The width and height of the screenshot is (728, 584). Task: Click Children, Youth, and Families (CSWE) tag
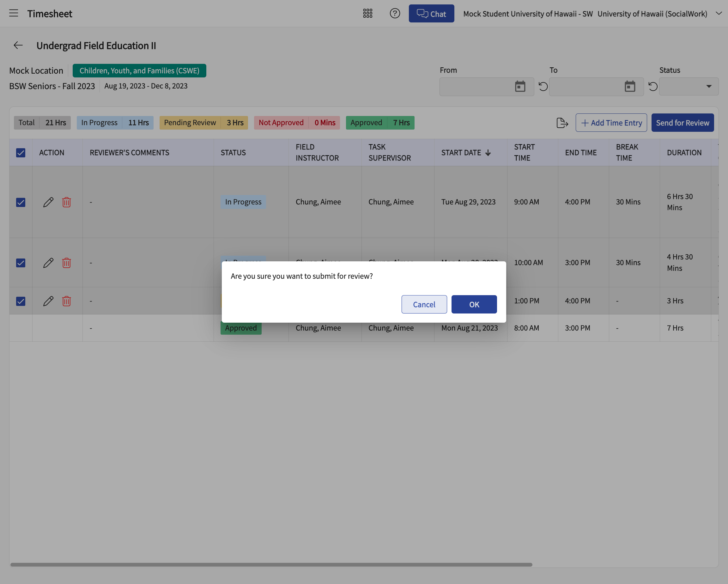(x=139, y=70)
